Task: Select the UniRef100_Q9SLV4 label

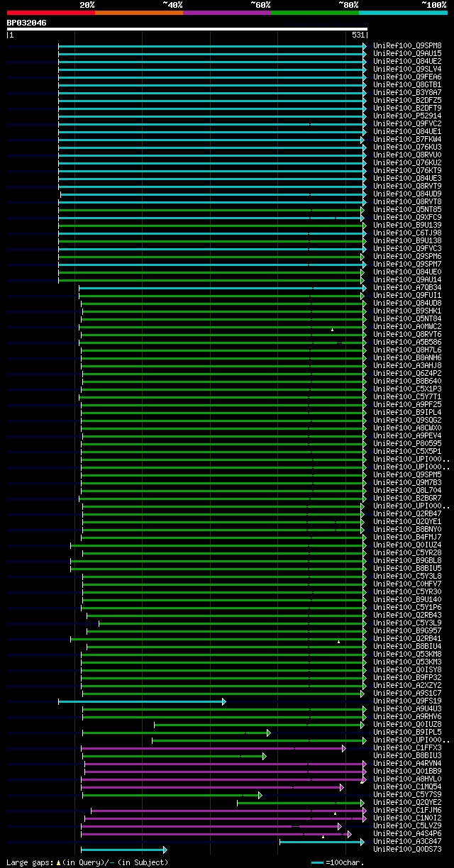Action: point(408,69)
